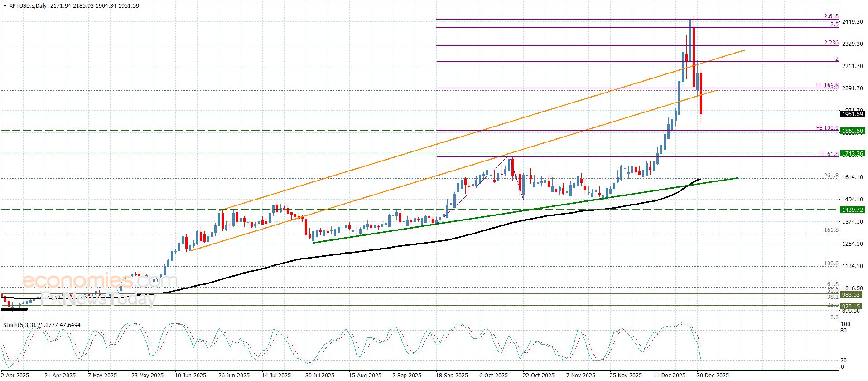Select the FE 161.8 expansion label
Screen dimensions: 868x381
click(x=827, y=85)
